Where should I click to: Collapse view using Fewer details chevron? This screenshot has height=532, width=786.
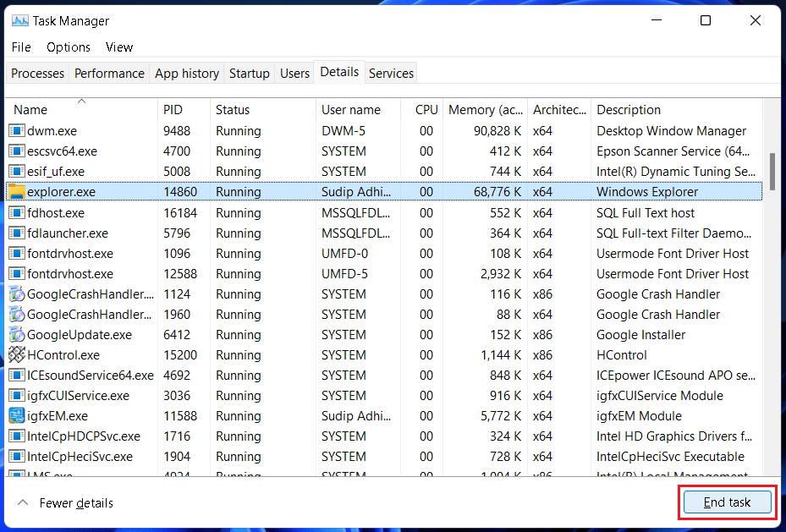pyautogui.click(x=23, y=502)
